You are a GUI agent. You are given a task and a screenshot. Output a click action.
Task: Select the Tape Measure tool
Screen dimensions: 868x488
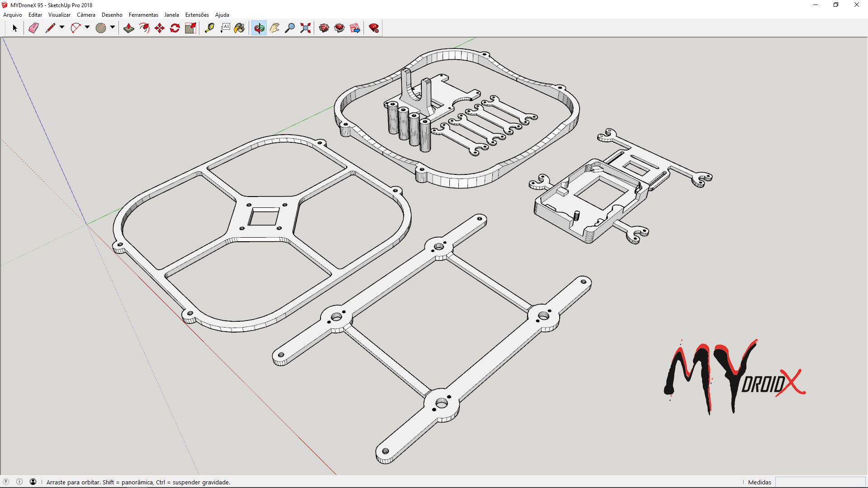[210, 28]
